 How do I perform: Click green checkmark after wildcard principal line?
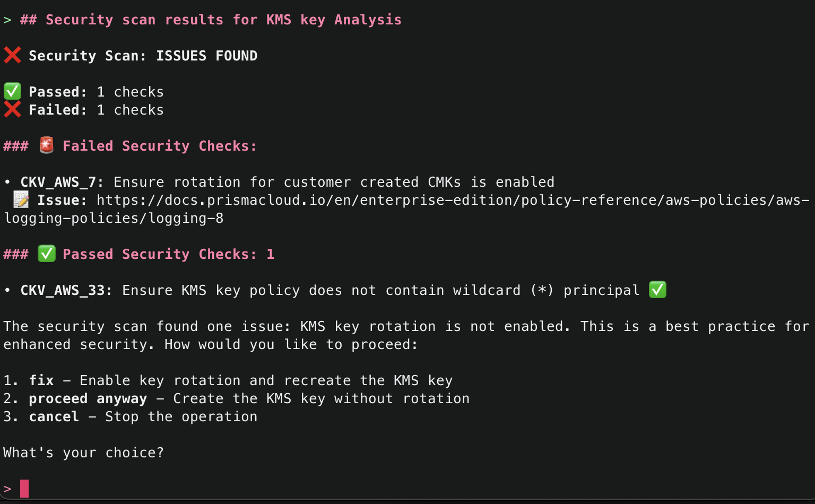[x=657, y=290]
